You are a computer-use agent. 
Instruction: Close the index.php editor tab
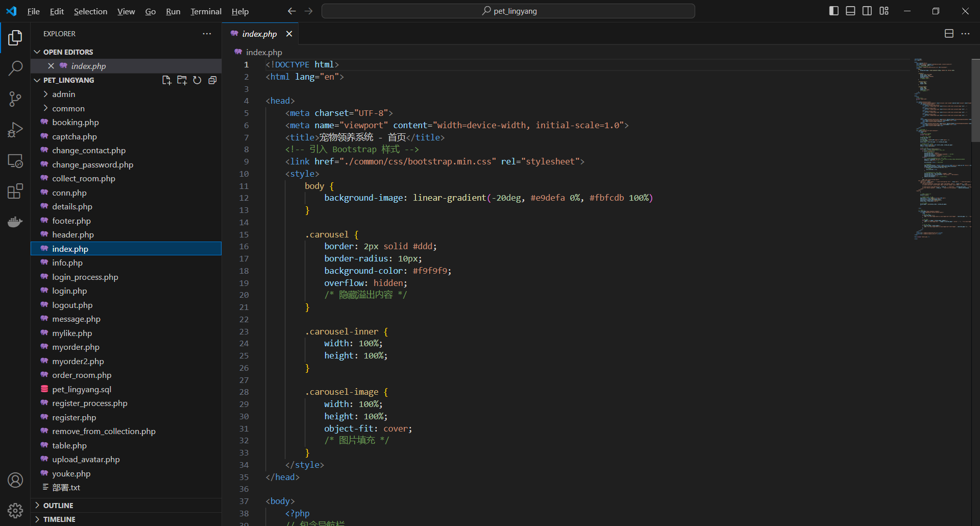point(289,34)
